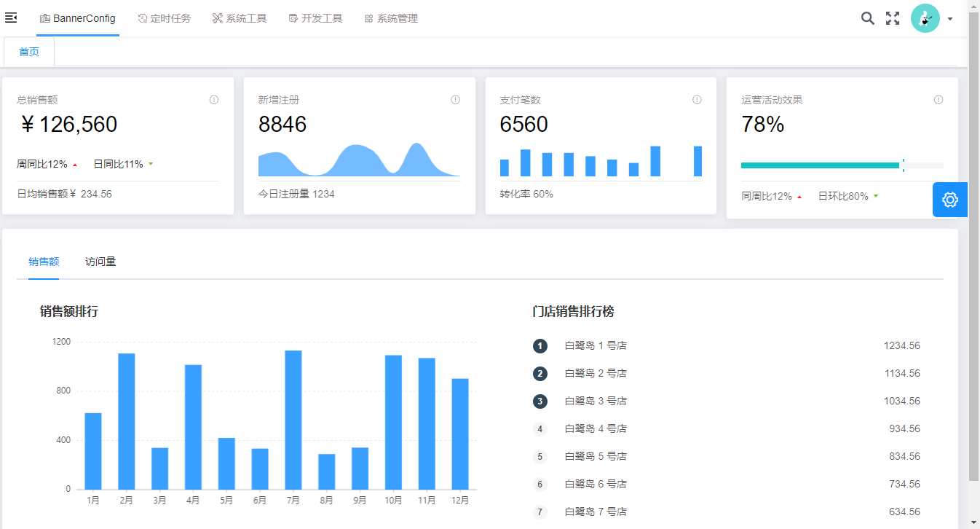
Task: Click the rank 2 badge in store list
Action: (x=540, y=374)
